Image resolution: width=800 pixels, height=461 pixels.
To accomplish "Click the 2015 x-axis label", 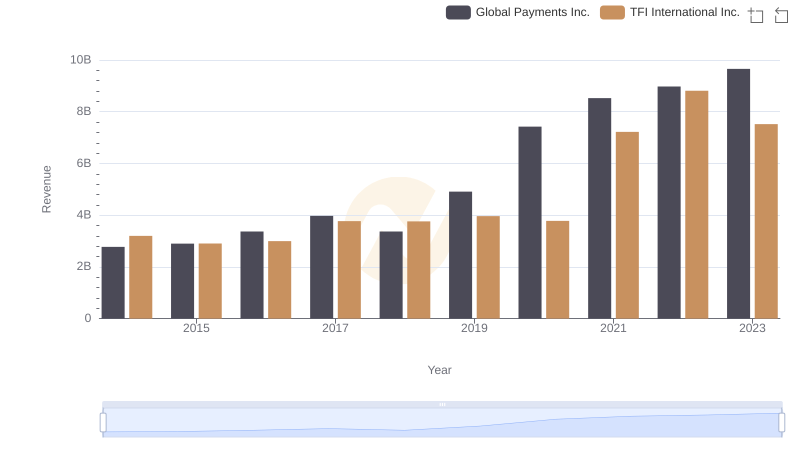I will click(196, 328).
